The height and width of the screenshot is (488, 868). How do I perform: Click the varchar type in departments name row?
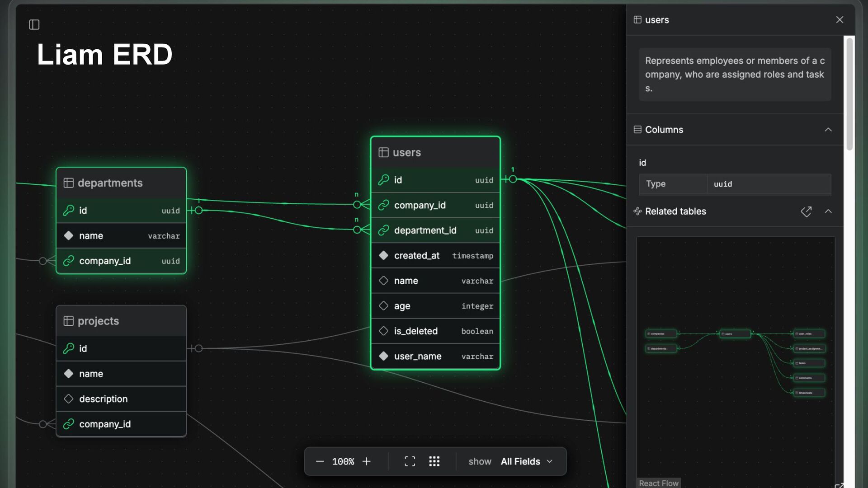click(164, 236)
